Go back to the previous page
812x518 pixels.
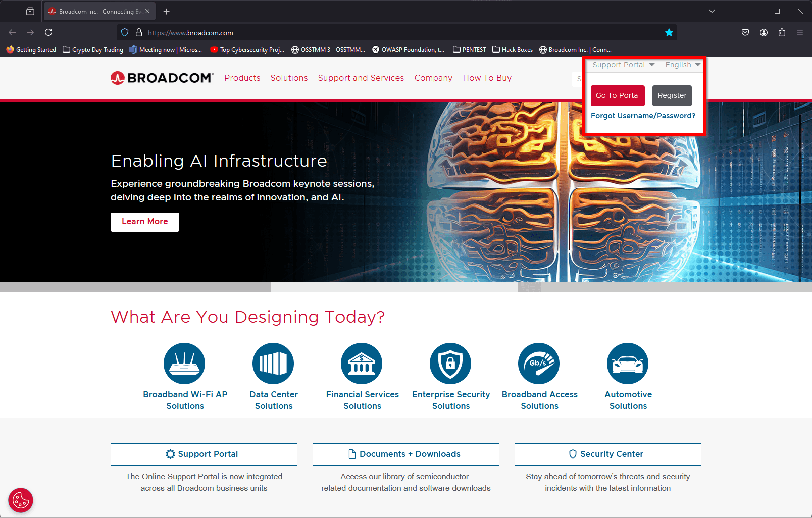tap(12, 32)
